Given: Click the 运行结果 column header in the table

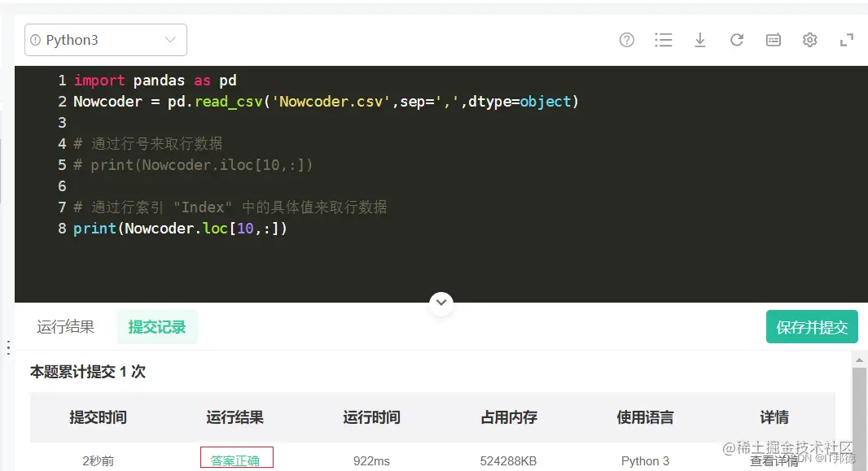Looking at the screenshot, I should point(235,417).
